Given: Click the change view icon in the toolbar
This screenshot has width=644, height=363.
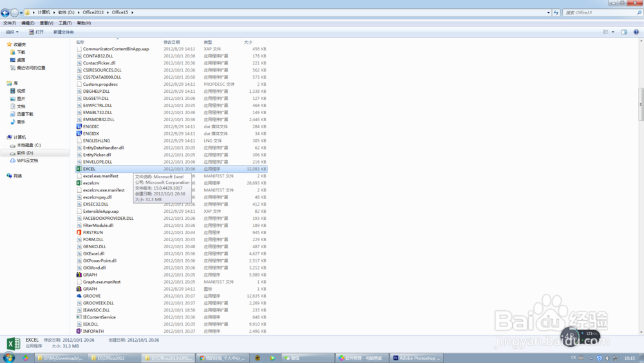Looking at the screenshot, I should point(605,32).
